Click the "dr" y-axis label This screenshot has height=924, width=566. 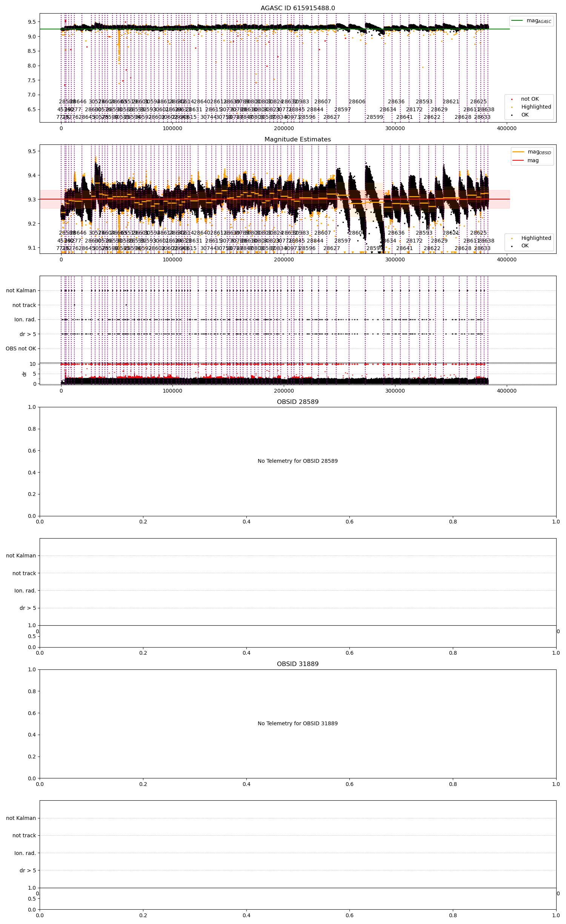25,374
